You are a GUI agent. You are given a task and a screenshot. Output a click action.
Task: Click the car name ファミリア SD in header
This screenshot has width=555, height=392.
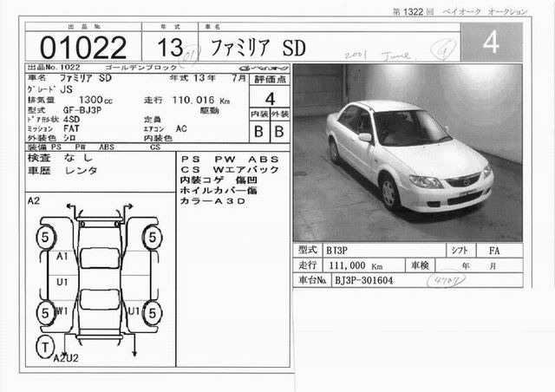coord(258,49)
